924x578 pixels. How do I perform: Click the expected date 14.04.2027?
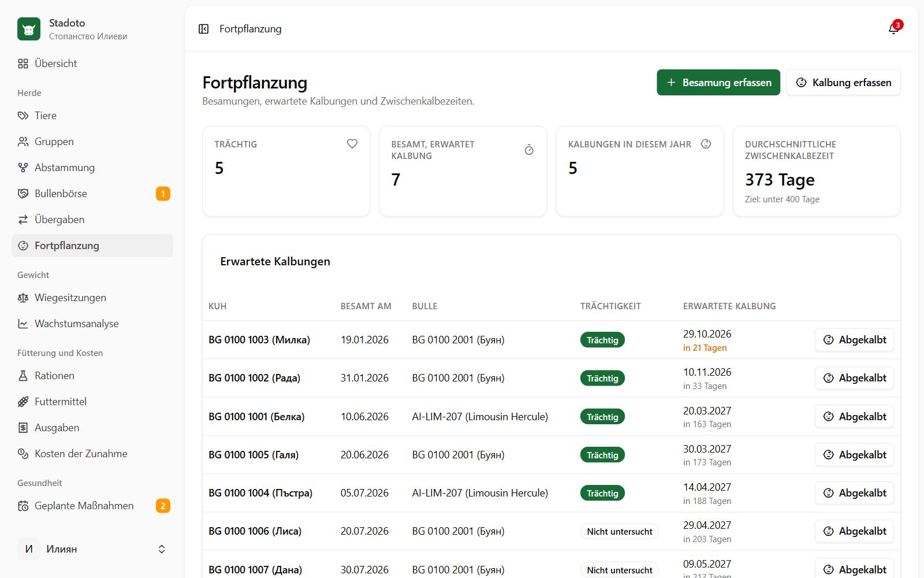pyautogui.click(x=707, y=487)
